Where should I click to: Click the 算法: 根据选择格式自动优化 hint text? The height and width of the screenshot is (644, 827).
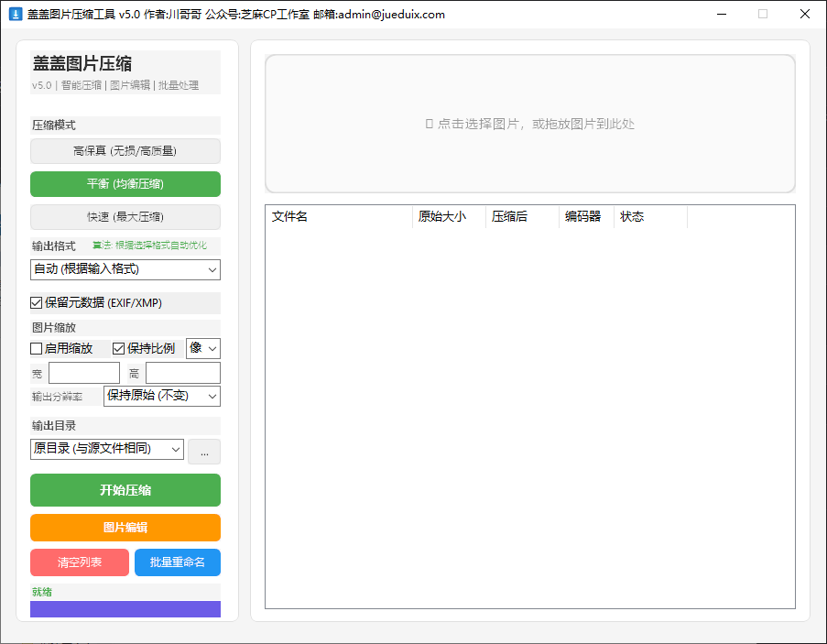pyautogui.click(x=150, y=246)
